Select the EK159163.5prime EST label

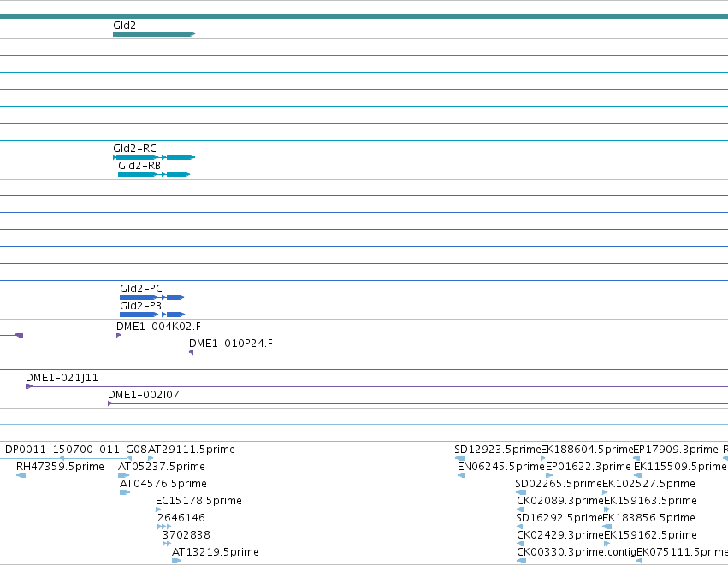(650, 501)
